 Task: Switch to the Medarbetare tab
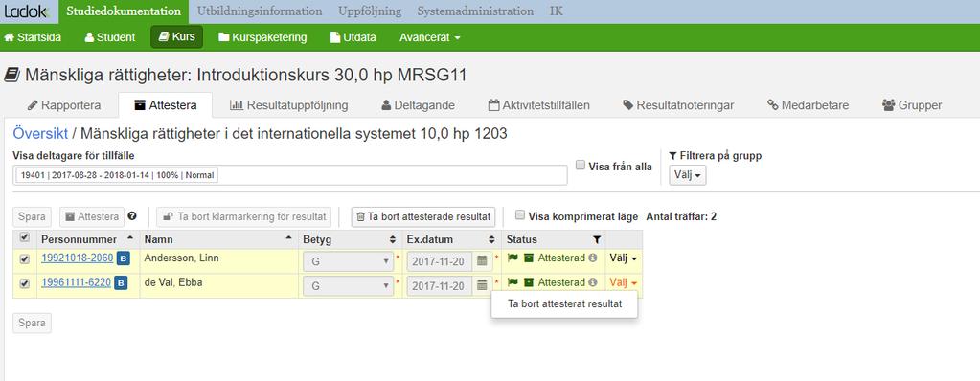coord(809,105)
